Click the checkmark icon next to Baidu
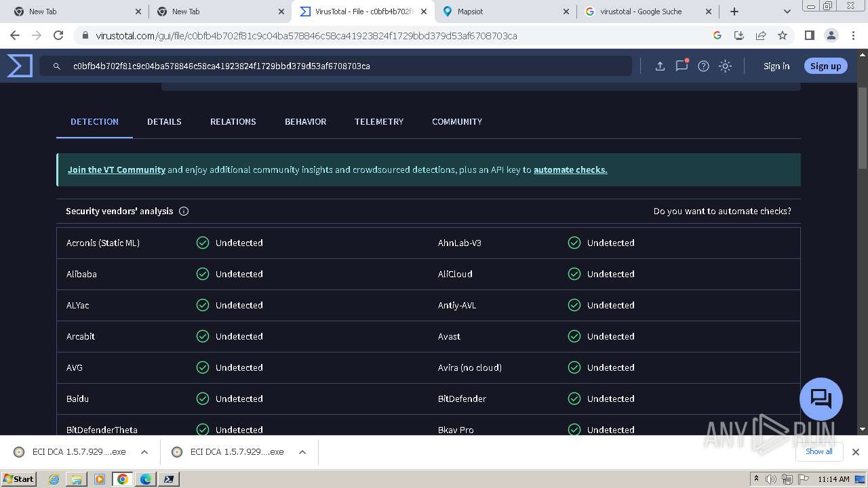 (203, 399)
